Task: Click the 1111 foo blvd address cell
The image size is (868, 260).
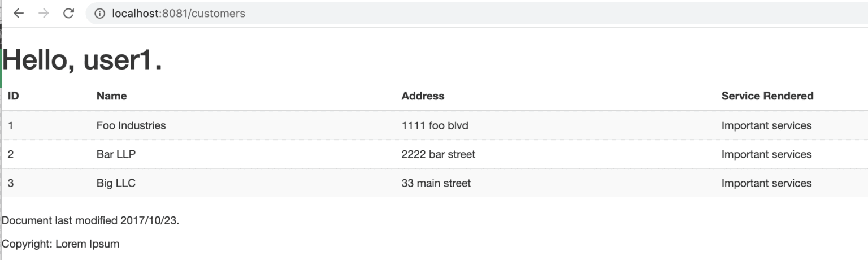Action: 435,125
